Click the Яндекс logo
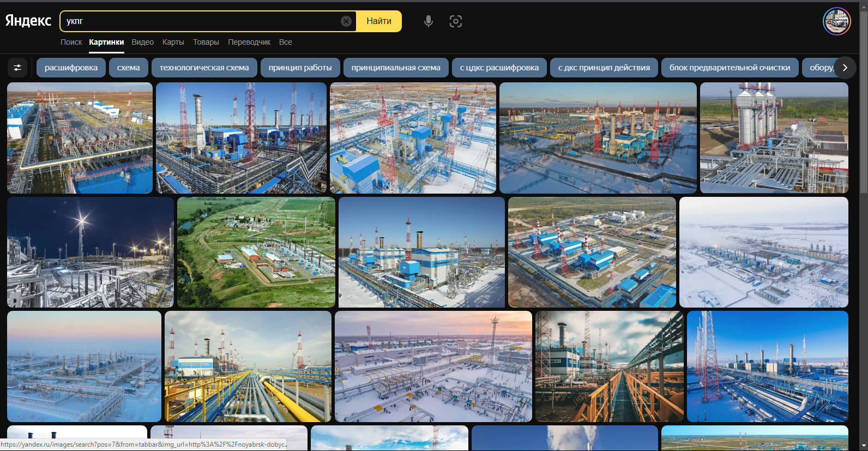The width and height of the screenshot is (868, 451). [28, 21]
